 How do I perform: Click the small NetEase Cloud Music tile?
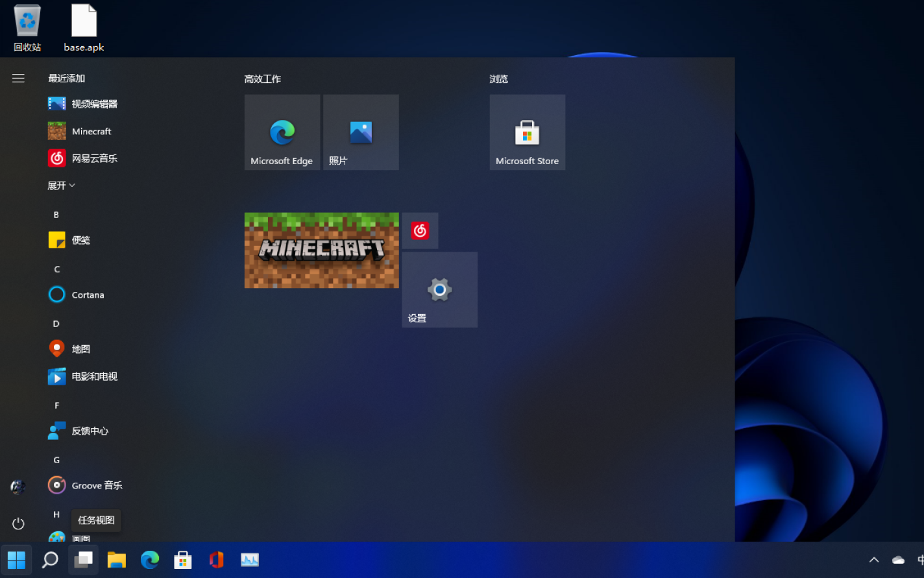[x=420, y=230]
